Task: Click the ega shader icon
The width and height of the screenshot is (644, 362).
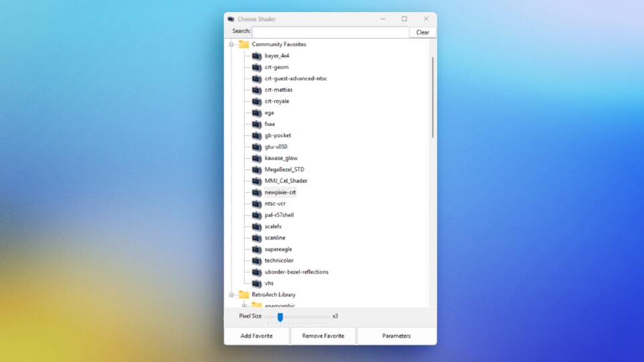Action: (x=257, y=113)
